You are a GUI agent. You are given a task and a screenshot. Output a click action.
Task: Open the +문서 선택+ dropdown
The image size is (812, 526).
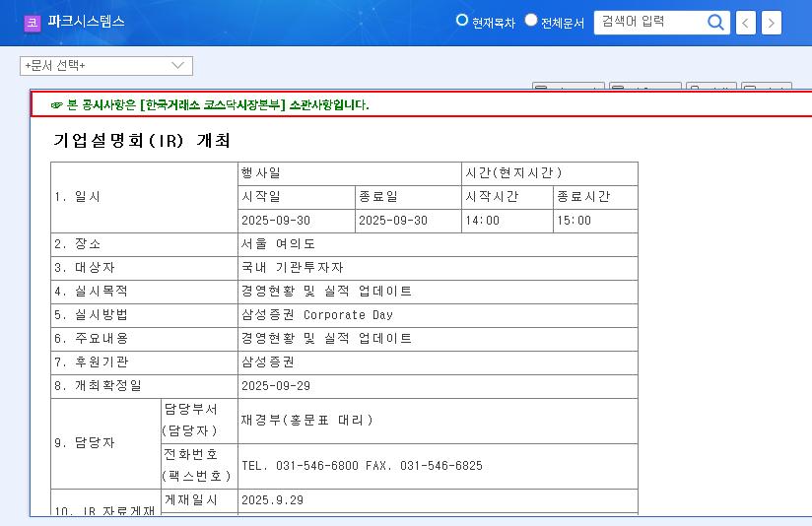(106, 66)
